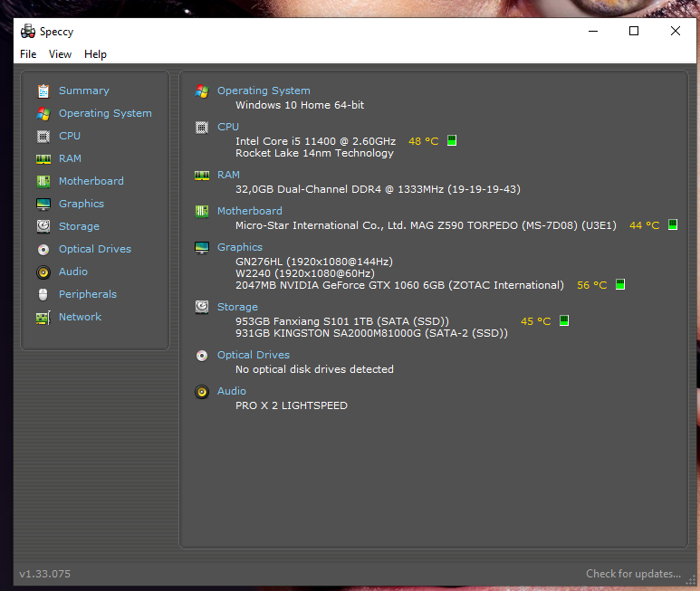700x591 pixels.
Task: Select Motherboard label in the sidebar
Action: [x=91, y=182]
